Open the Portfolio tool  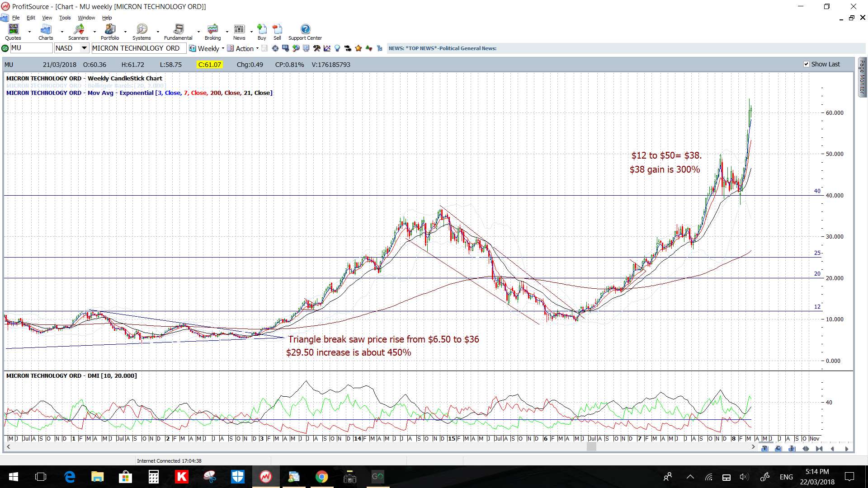point(110,32)
